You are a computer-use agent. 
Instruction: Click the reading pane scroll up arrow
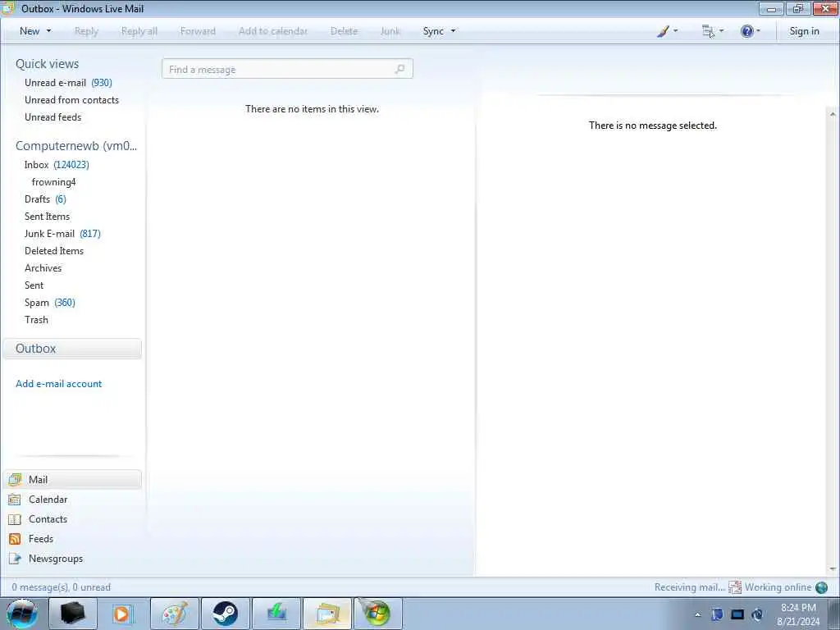click(x=833, y=114)
